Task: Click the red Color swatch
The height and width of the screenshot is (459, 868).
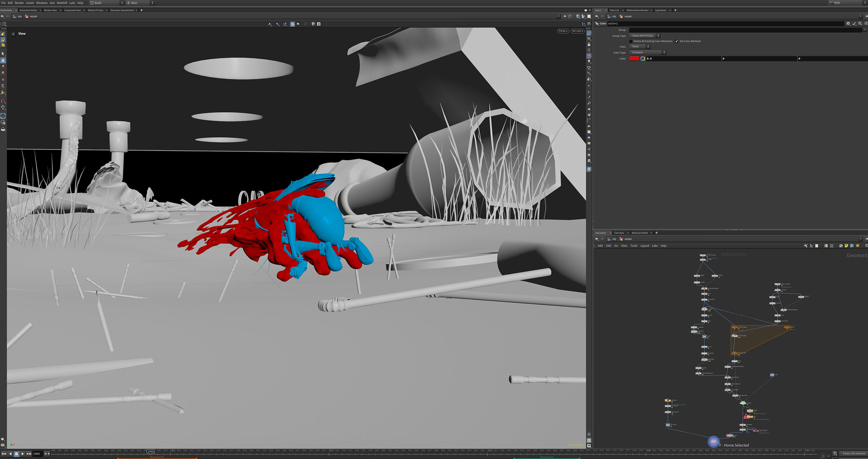Action: (x=634, y=59)
